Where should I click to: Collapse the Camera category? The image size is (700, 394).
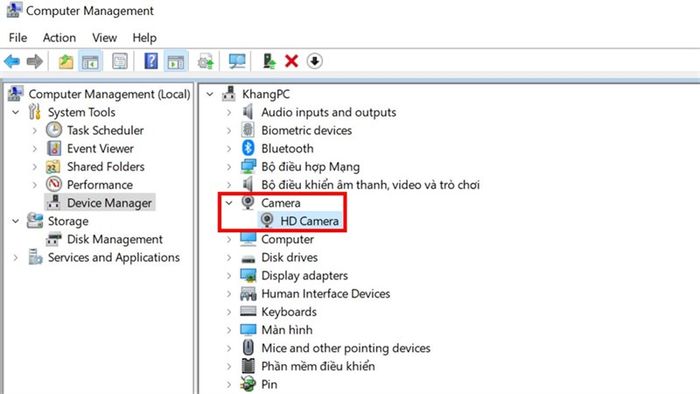click(x=229, y=203)
